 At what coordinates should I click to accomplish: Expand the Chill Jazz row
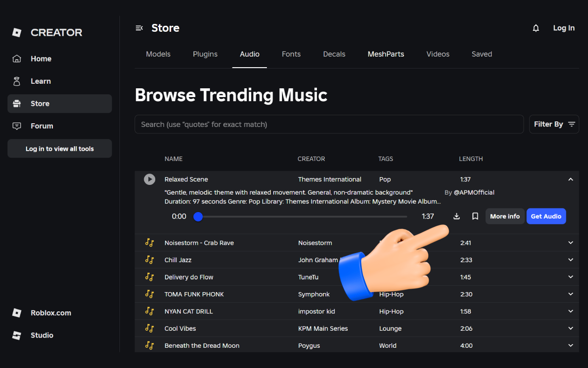point(571,260)
